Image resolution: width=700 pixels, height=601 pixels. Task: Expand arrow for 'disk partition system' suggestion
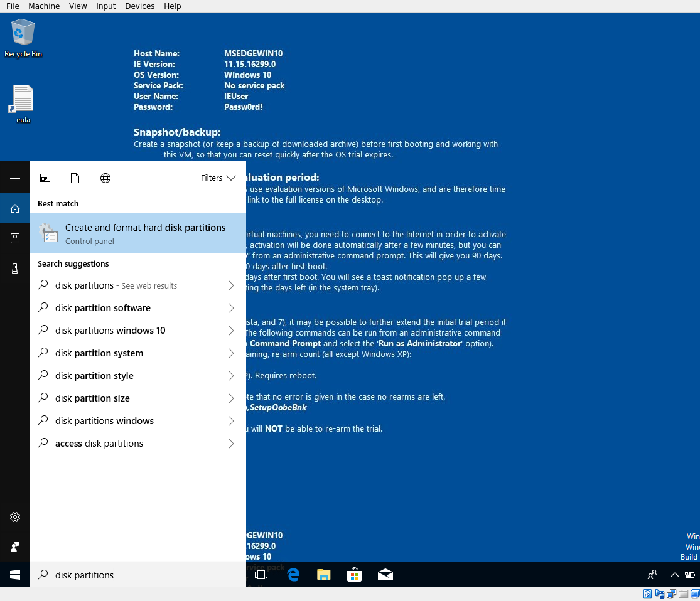231,353
